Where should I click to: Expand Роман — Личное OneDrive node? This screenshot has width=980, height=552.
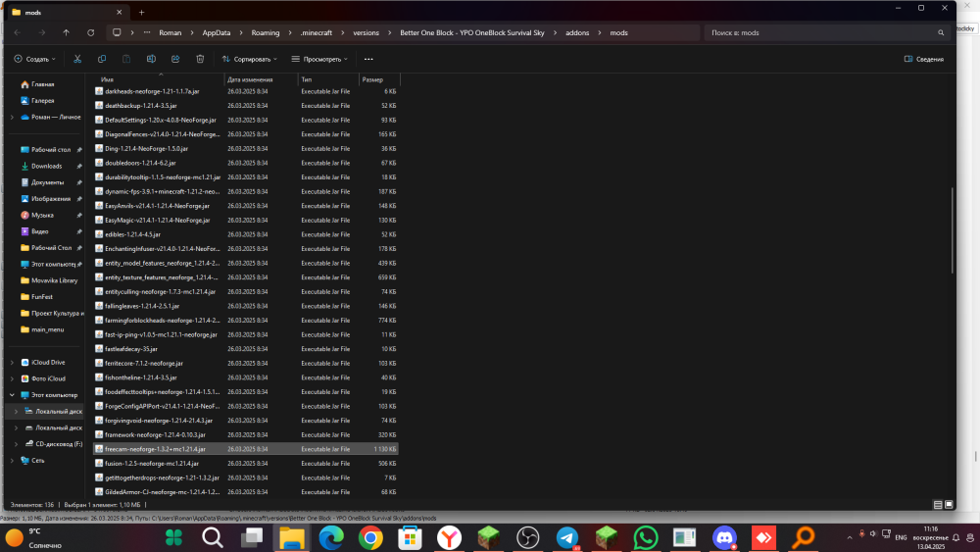point(12,117)
